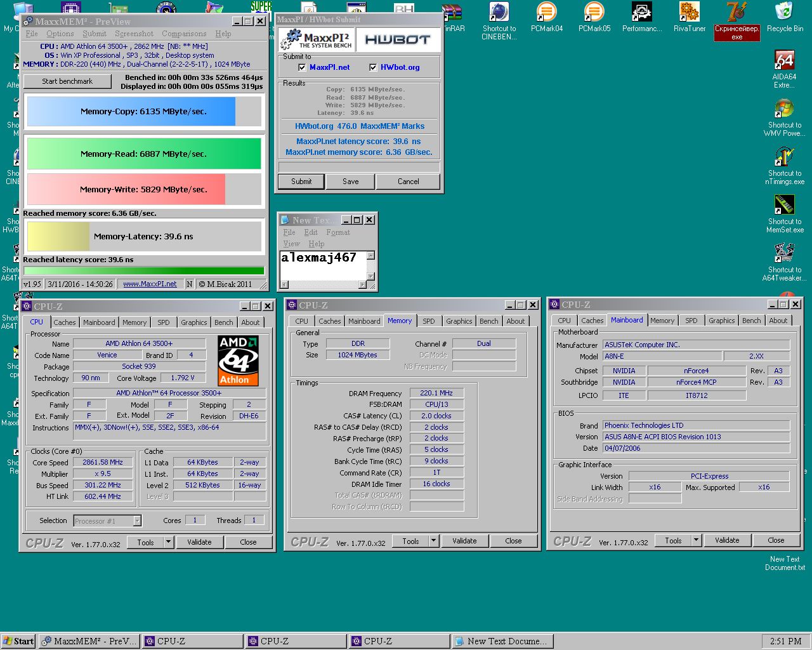Click the Memory-Latency result bar
The image size is (812, 650).
(144, 236)
